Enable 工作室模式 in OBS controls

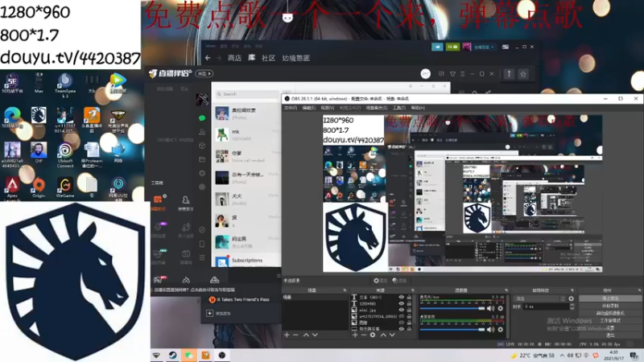[x=610, y=320]
